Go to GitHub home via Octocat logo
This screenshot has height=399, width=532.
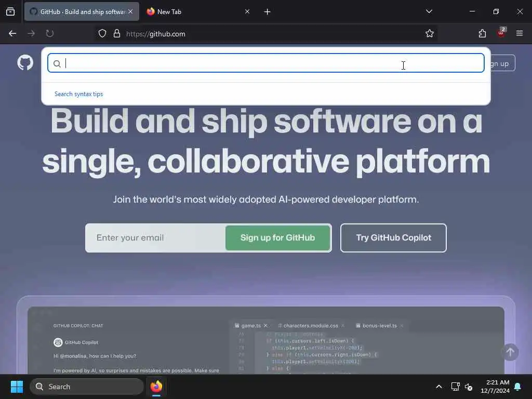coord(25,63)
